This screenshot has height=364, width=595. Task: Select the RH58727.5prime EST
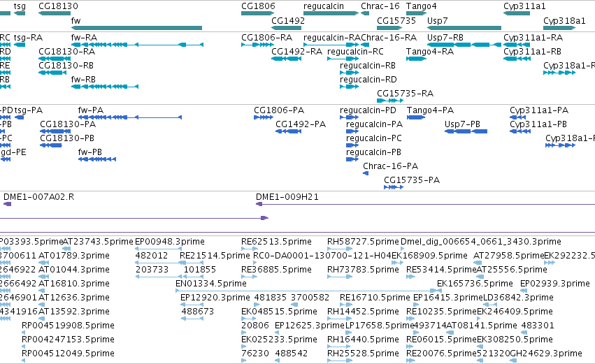pos(339,249)
